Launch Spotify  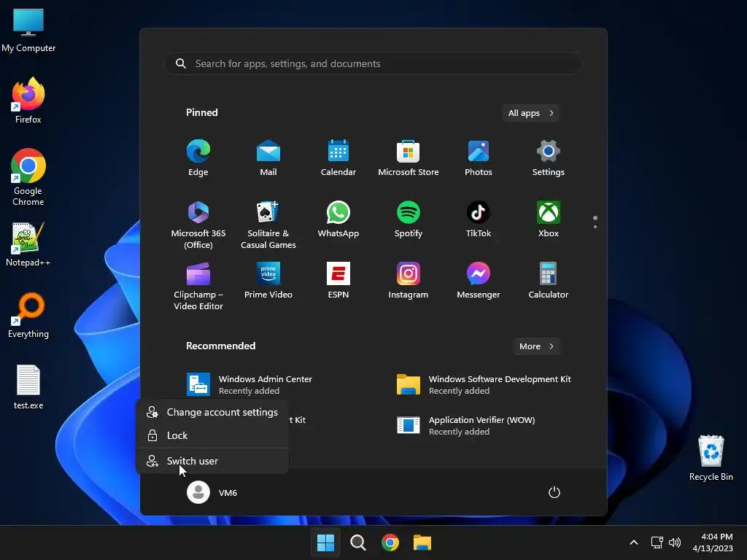tap(409, 219)
